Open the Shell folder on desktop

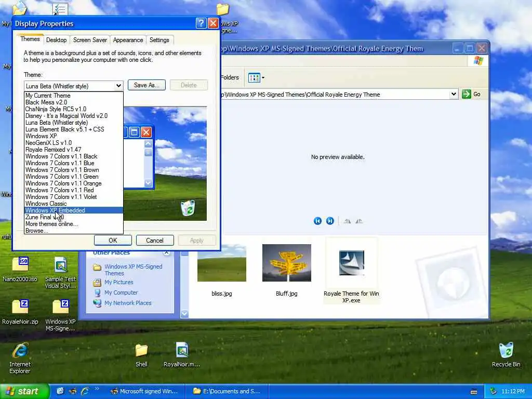(x=141, y=351)
